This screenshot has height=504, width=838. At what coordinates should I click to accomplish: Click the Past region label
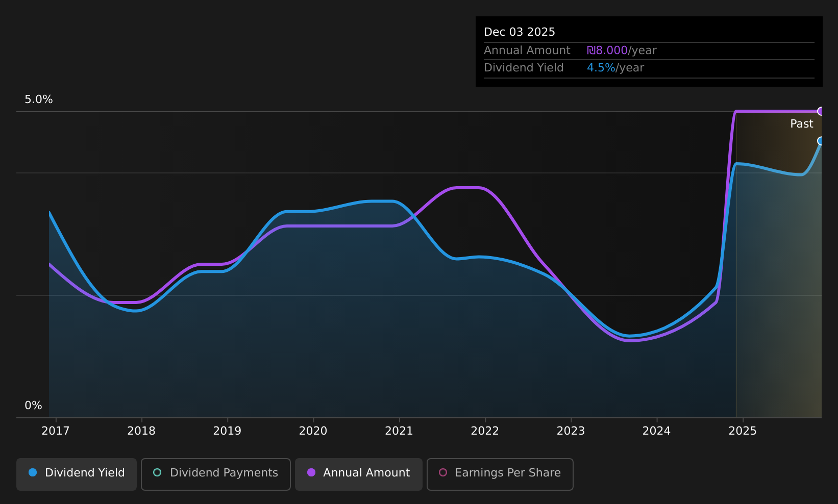tap(801, 124)
